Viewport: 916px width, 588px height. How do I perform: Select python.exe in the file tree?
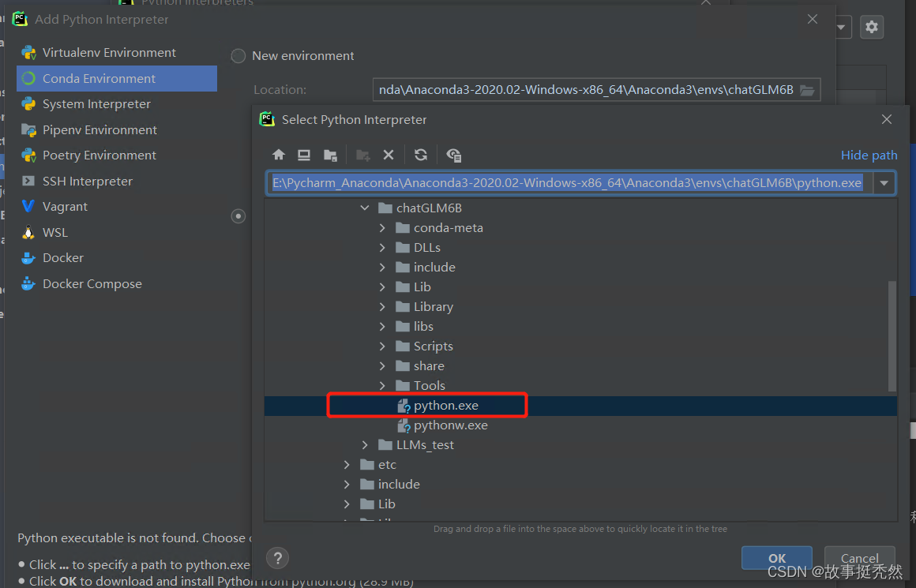580,406
